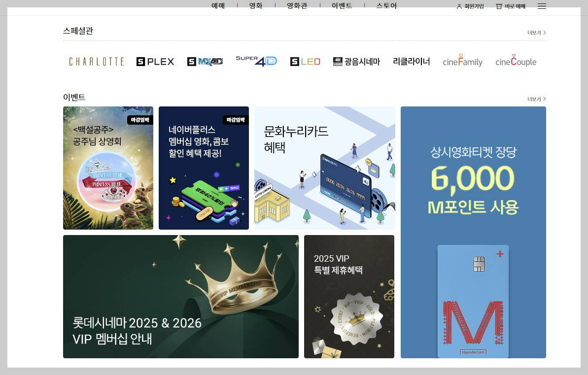Open the 상시영화티켓 6,000 M포인트 banner

point(473,232)
